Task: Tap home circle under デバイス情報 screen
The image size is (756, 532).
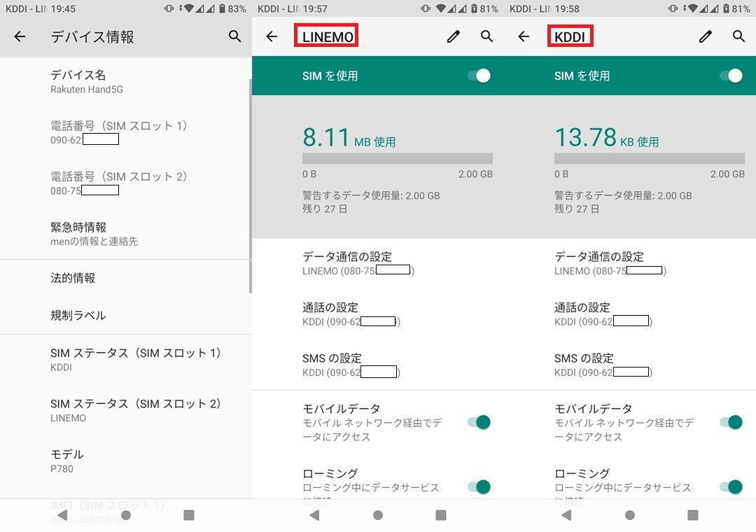Action: coord(126,515)
